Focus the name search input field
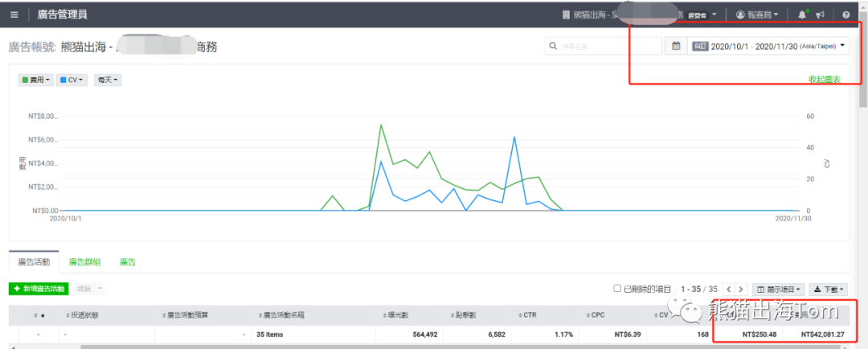868x349 pixels. (x=603, y=46)
